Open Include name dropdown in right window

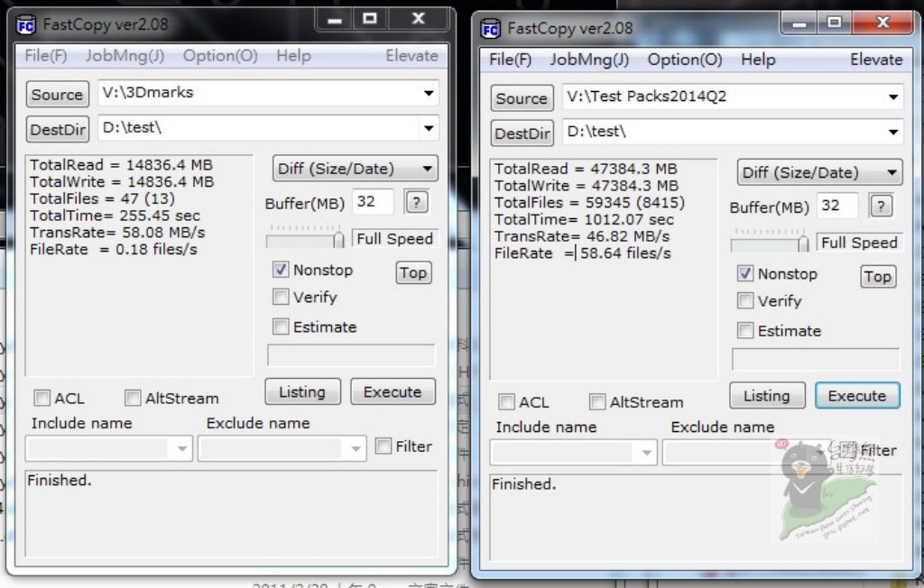coord(646,453)
